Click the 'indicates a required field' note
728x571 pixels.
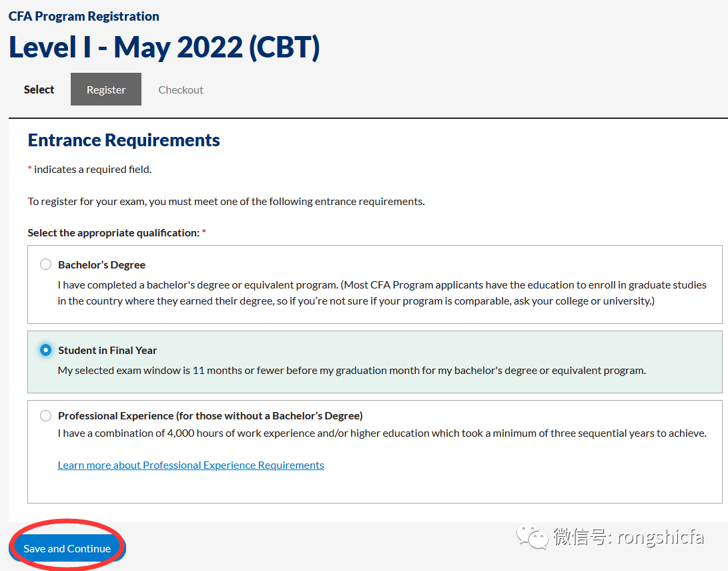[x=89, y=169]
